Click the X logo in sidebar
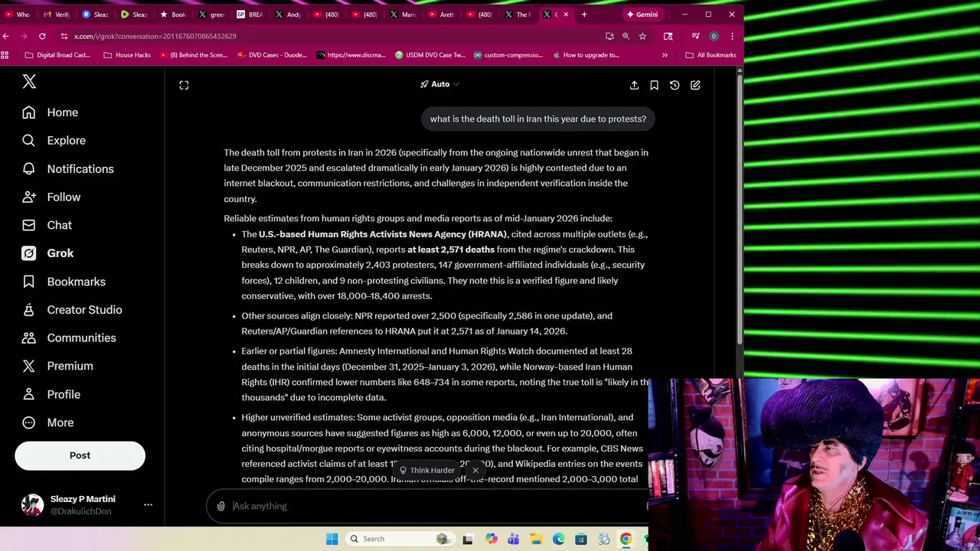This screenshot has width=980, height=551. pyautogui.click(x=29, y=81)
